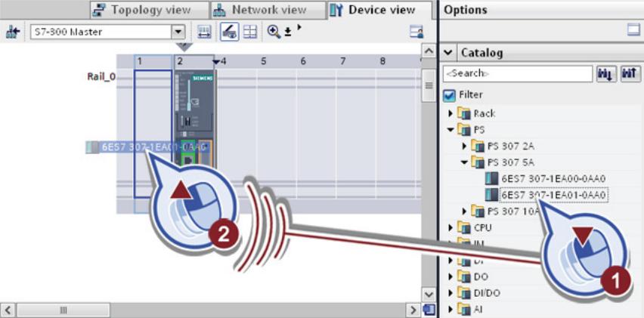Expand the AI folder arrow
Viewport: 644px width, 318px height.
(x=450, y=310)
